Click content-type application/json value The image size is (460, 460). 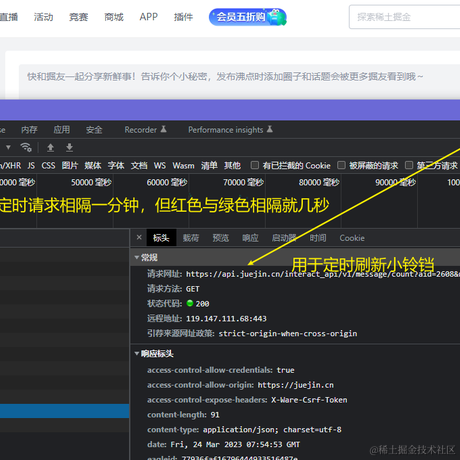click(x=272, y=430)
